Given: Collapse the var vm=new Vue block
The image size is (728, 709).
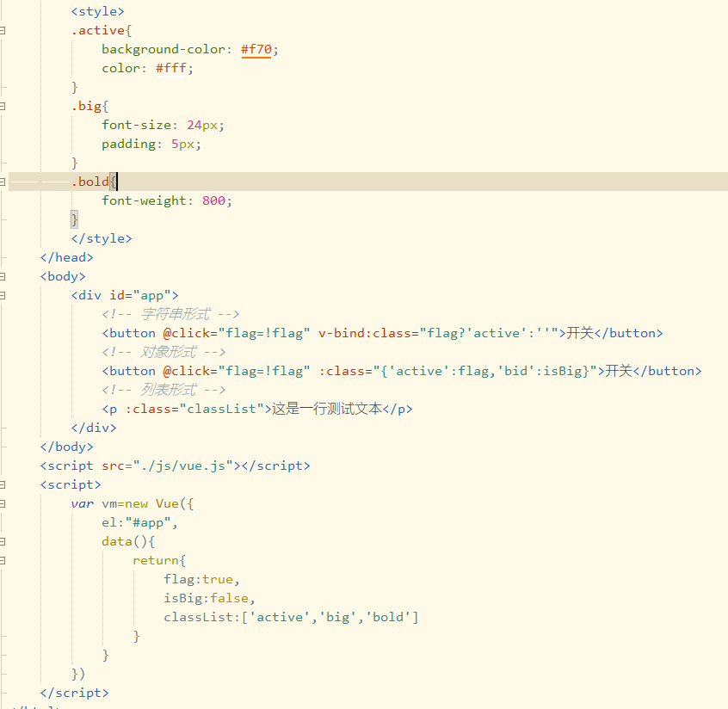Looking at the screenshot, I should (3, 503).
